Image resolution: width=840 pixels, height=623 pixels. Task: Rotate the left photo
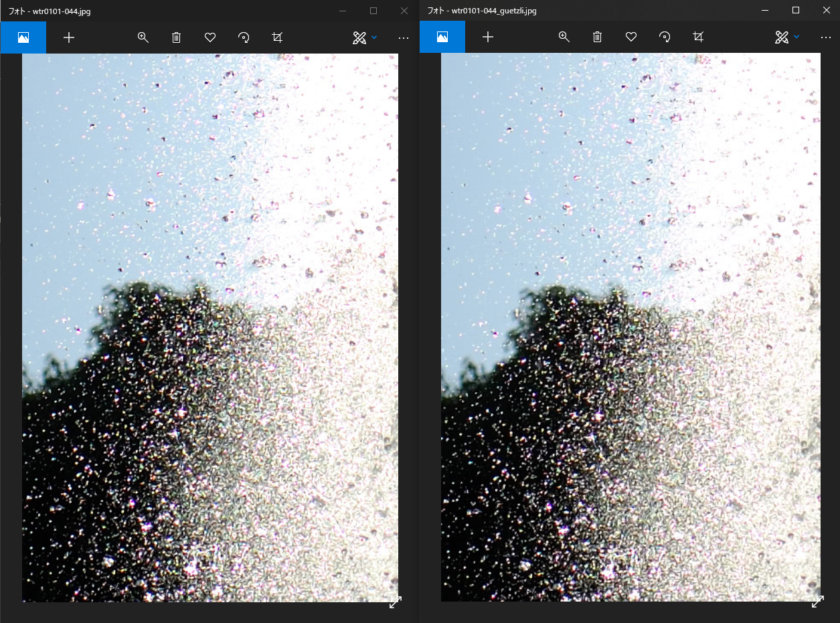244,37
